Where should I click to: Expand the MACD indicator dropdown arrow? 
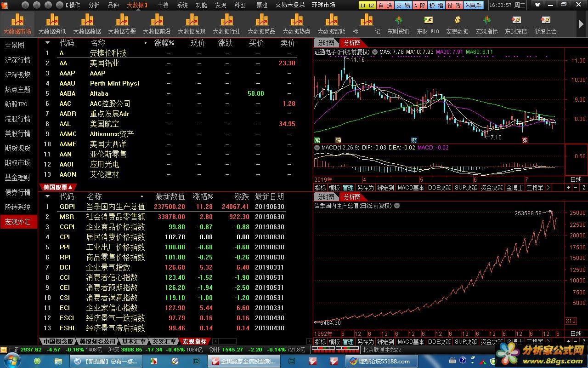[317, 148]
